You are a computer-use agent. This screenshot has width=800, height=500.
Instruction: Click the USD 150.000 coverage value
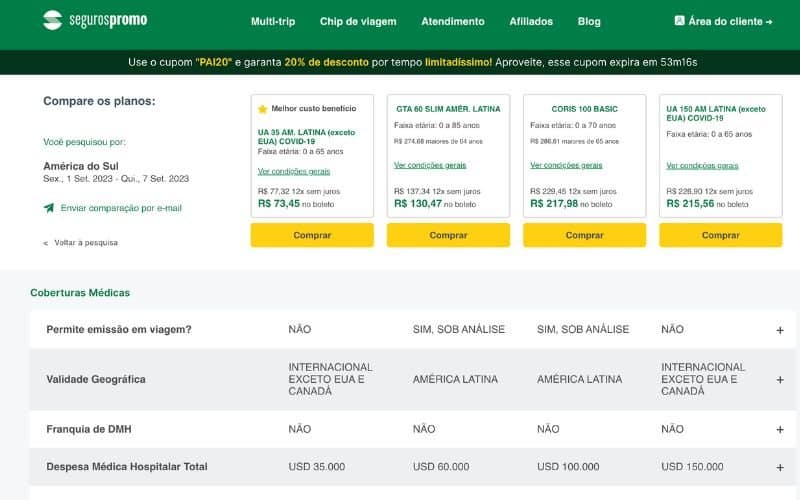(x=692, y=466)
